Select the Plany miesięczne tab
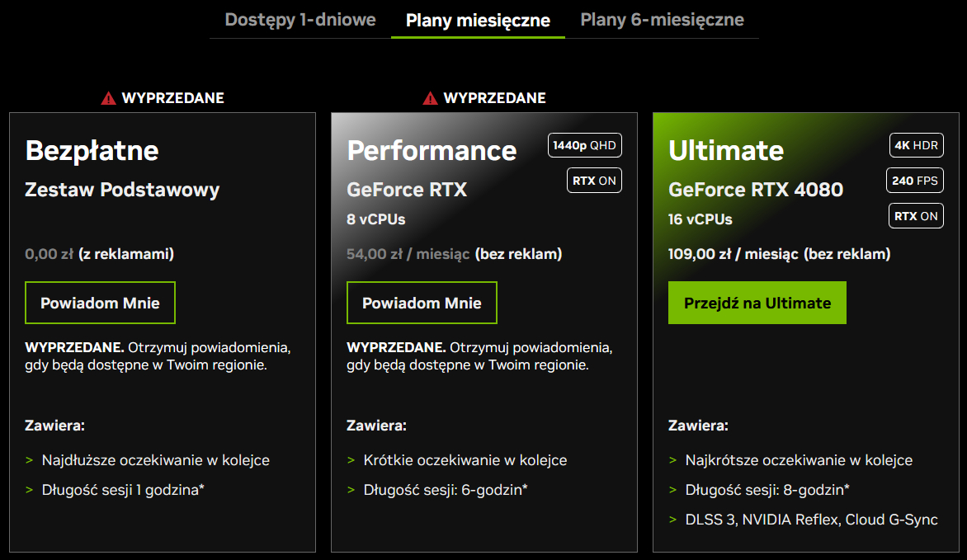Viewport: 967px width, 560px height. click(x=478, y=21)
